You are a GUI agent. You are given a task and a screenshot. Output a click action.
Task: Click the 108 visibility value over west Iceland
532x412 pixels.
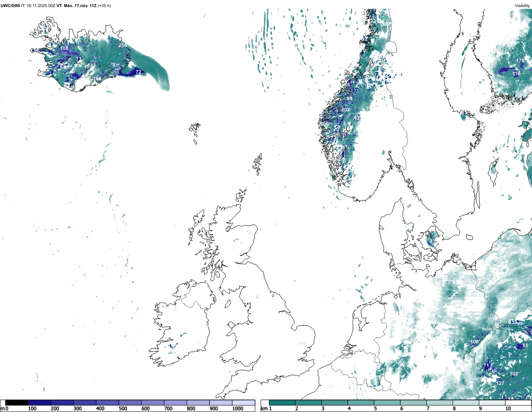pyautogui.click(x=64, y=48)
